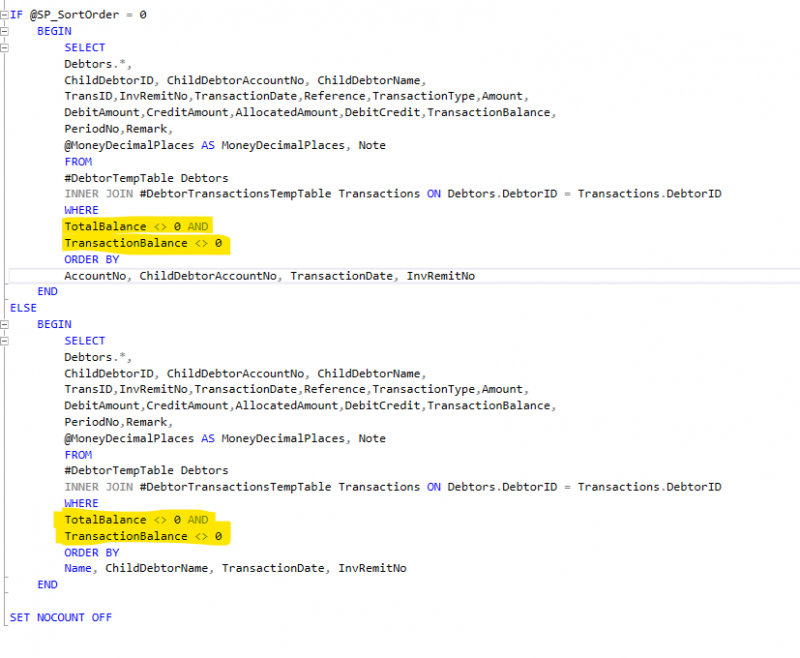
Task: Collapse the second SELECT statement region
Action: coord(5,340)
